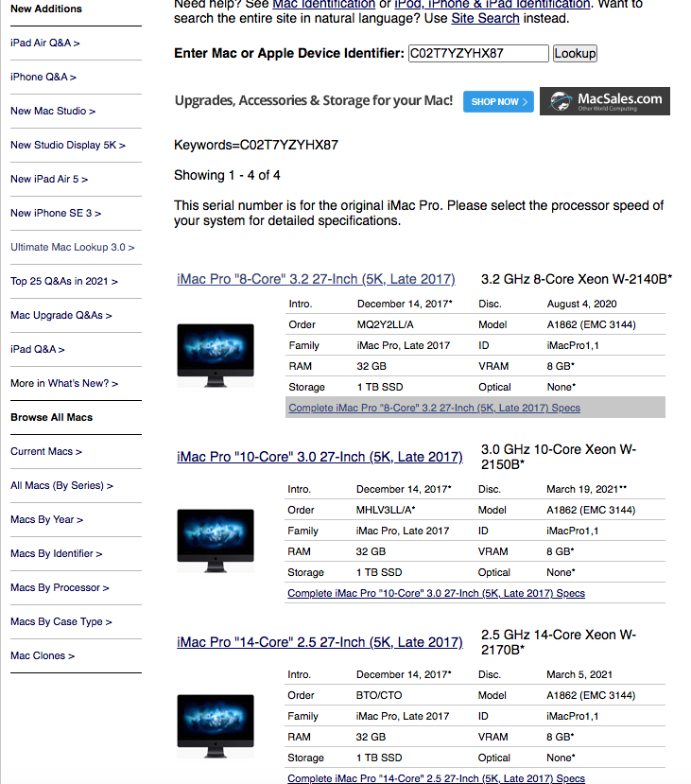691x784 pixels.
Task: Click order number MHLV3LL/A
Action: (386, 510)
